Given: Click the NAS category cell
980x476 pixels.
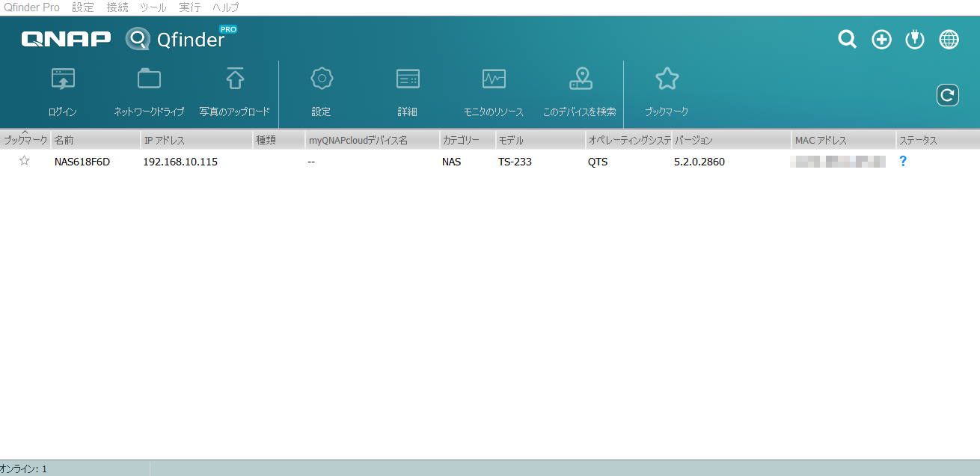Looking at the screenshot, I should (x=452, y=161).
